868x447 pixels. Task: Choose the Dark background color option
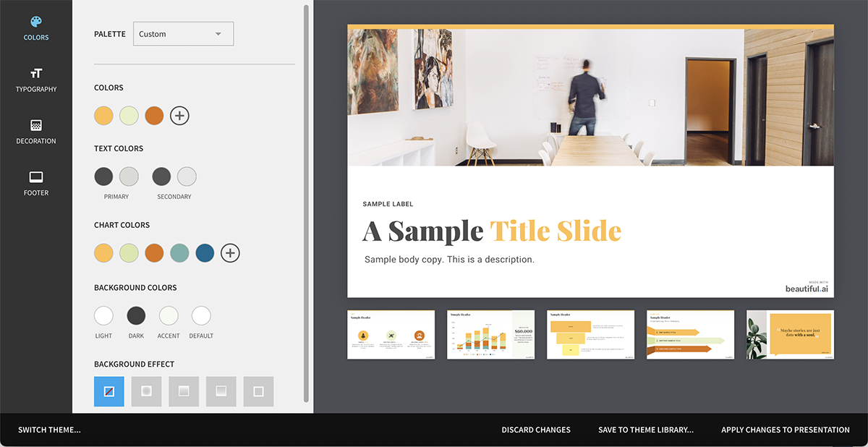(136, 316)
